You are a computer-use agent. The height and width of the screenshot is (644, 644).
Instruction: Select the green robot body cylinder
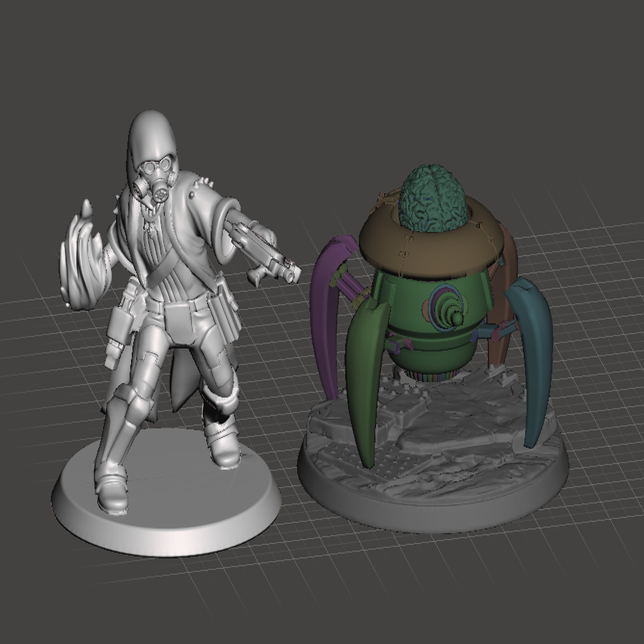point(435,320)
